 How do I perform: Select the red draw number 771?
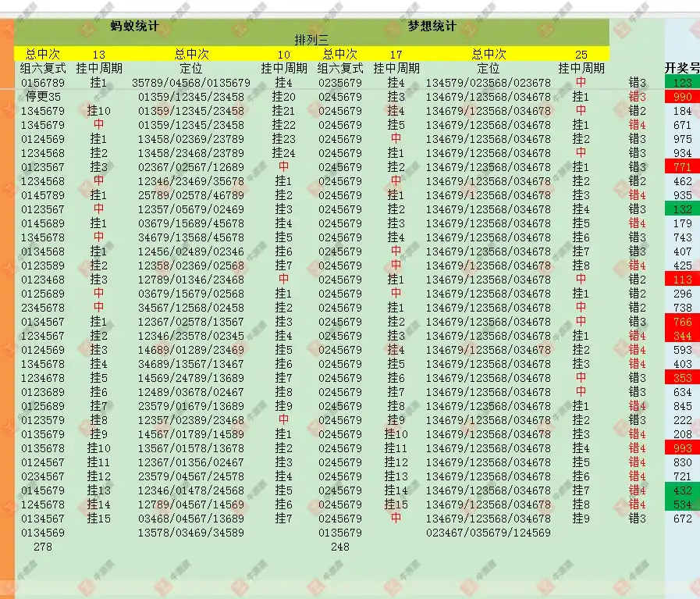click(x=682, y=167)
